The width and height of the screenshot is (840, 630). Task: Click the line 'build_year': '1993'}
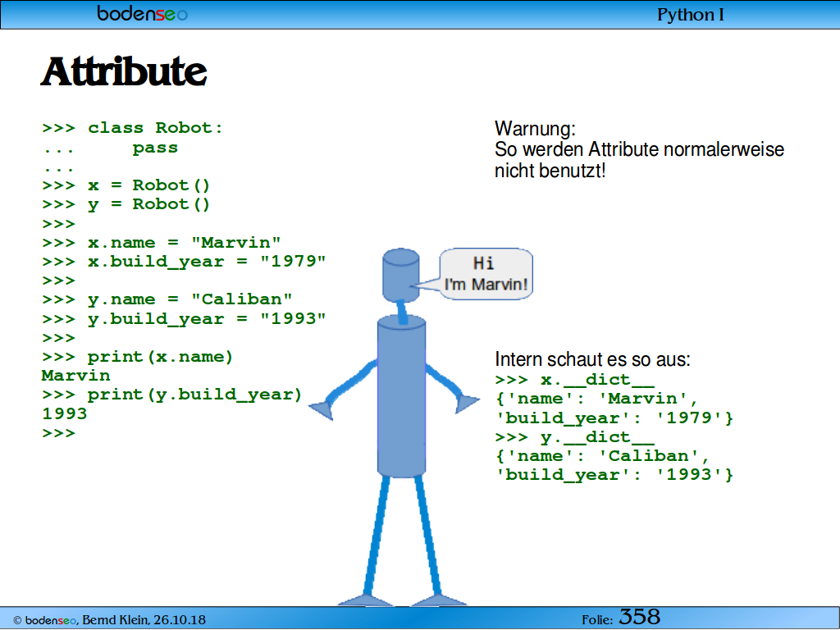[614, 475]
